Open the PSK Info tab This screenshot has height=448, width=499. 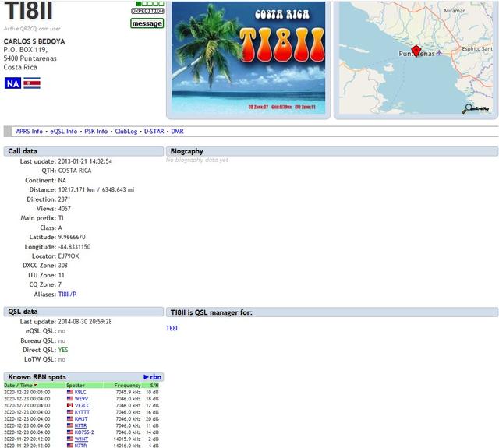[x=96, y=132]
